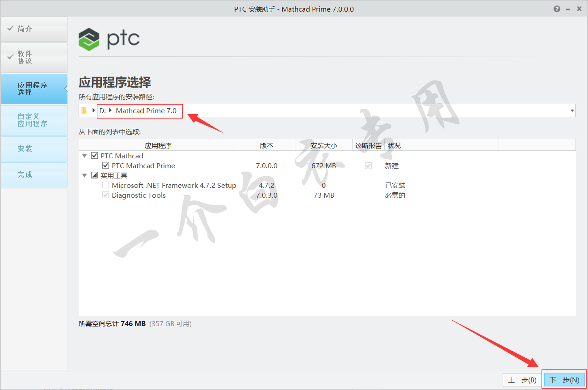Open the 自定义应用程序 step
Viewport: 588px width, 390px height.
click(x=34, y=120)
